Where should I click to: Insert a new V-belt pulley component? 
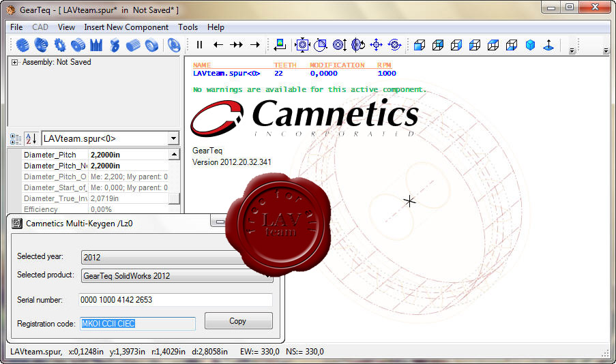(x=96, y=45)
